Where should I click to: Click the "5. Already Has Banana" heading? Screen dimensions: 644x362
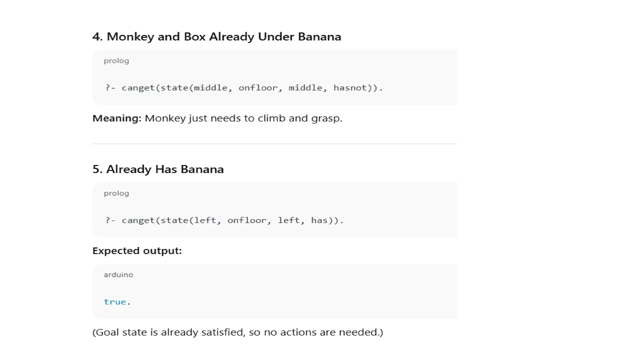coord(158,169)
